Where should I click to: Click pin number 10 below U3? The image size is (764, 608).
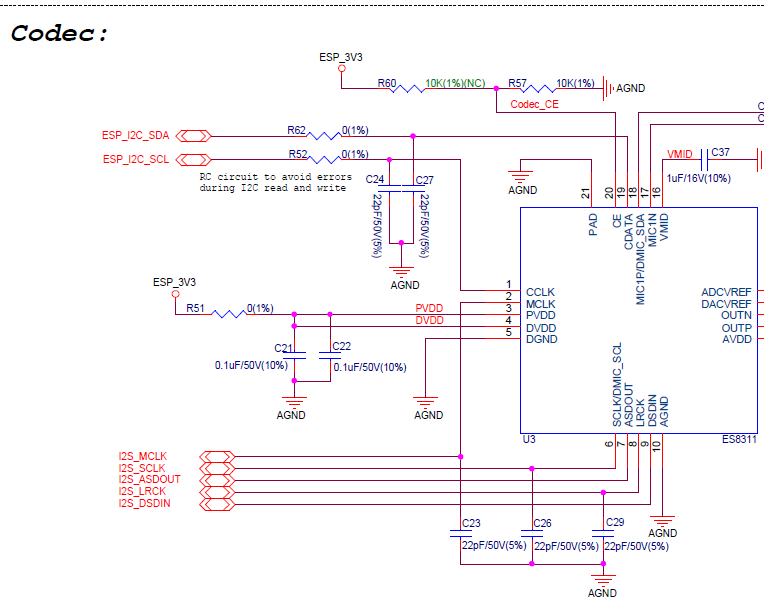click(656, 445)
